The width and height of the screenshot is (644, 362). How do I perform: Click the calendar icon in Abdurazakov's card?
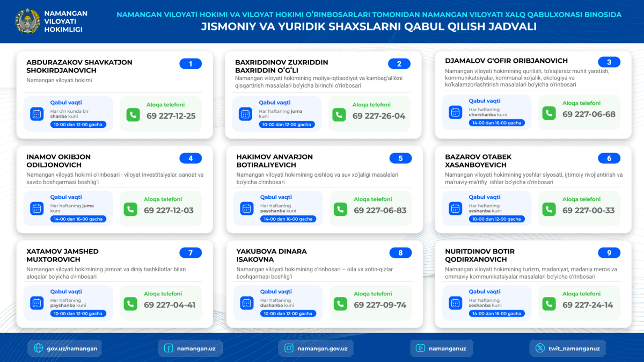coord(37,114)
